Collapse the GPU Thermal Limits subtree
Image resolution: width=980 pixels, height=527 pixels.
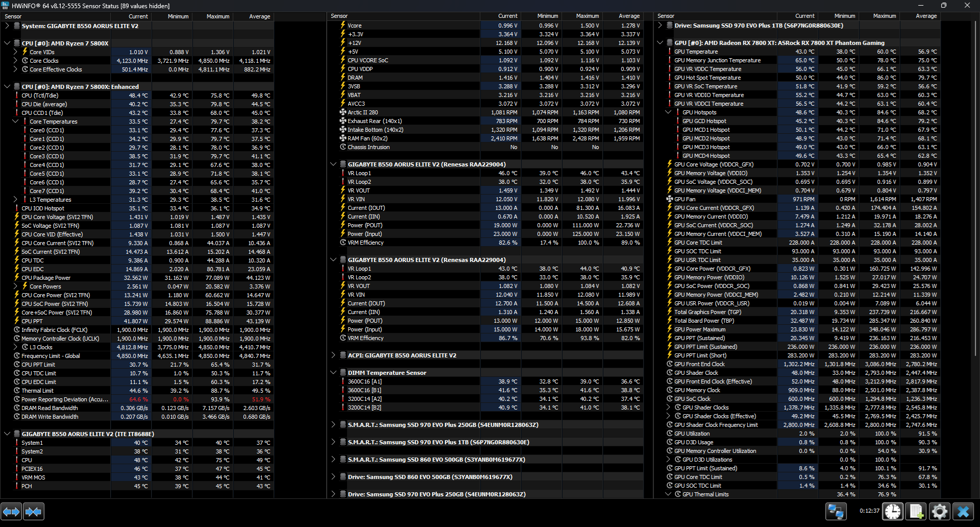[668, 494]
